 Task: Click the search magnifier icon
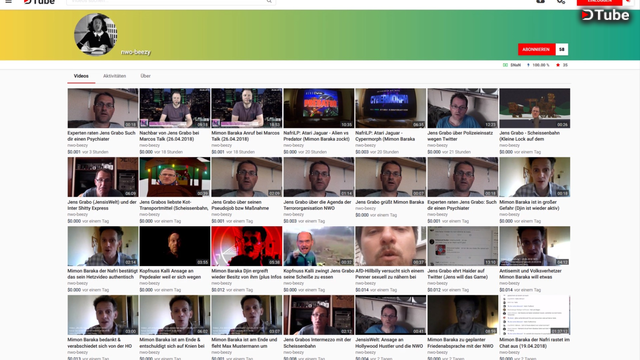[269, 2]
